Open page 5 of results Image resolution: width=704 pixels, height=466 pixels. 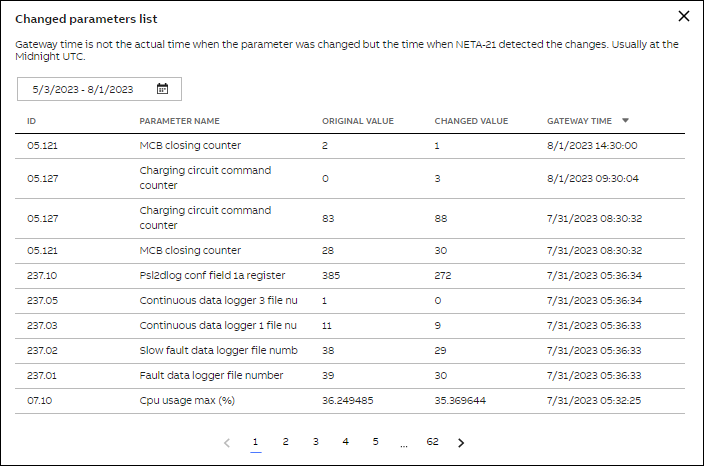click(375, 441)
